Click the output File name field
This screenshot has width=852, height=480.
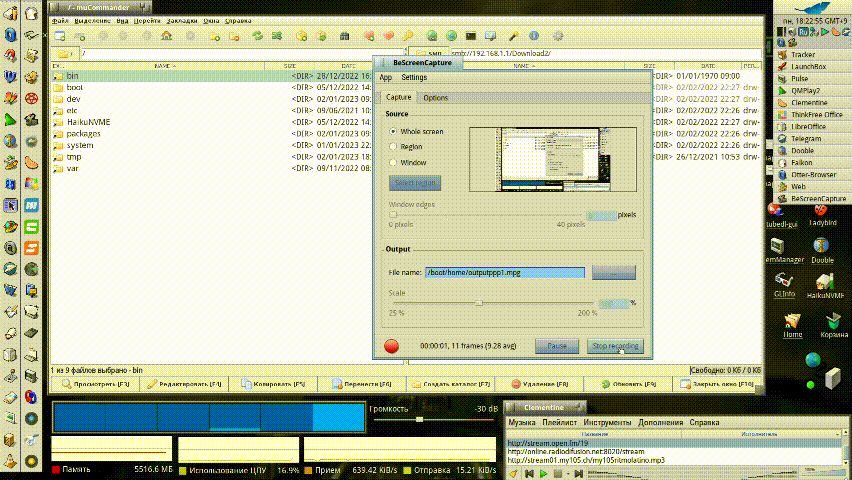pyautogui.click(x=504, y=272)
